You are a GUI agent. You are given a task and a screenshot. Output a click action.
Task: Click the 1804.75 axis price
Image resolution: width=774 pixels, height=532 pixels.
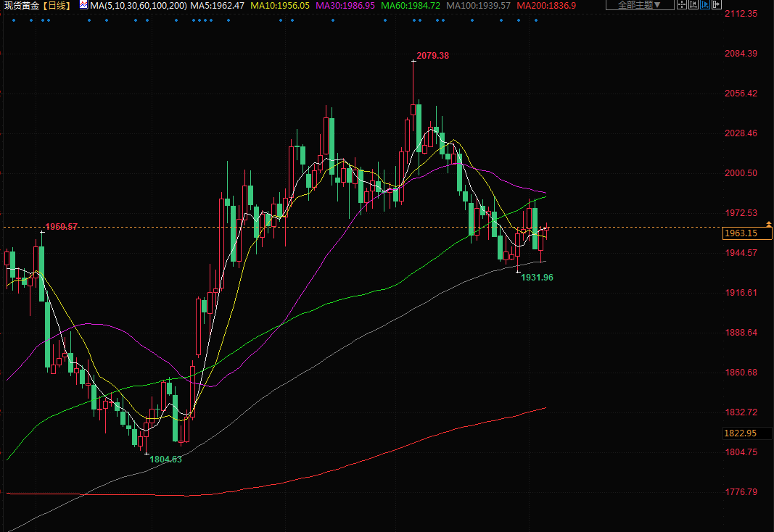[x=741, y=452]
